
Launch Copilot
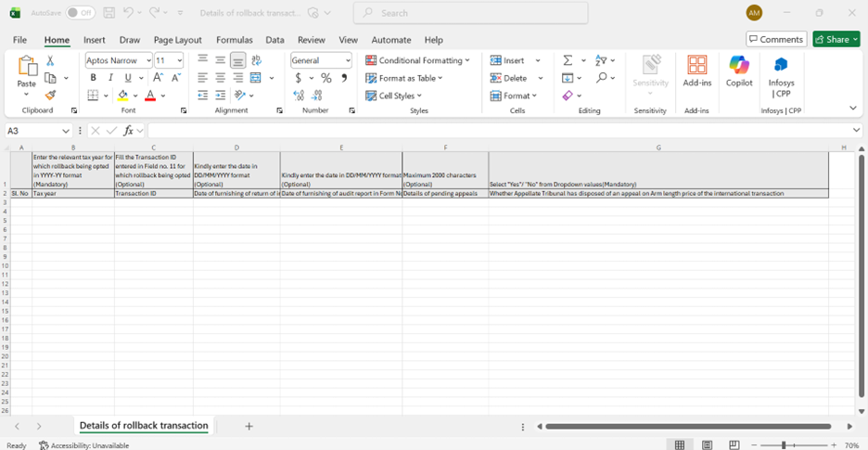click(739, 71)
